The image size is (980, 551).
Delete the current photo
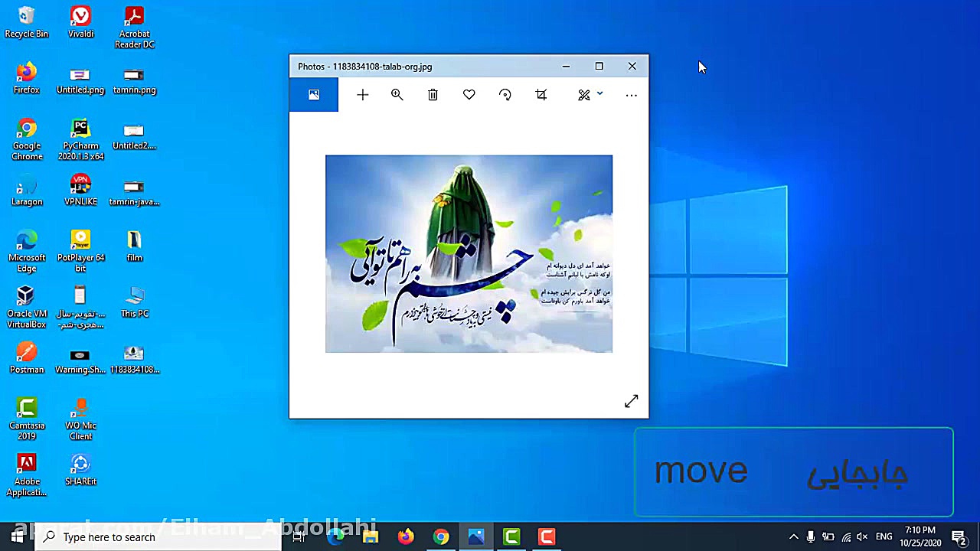[433, 94]
